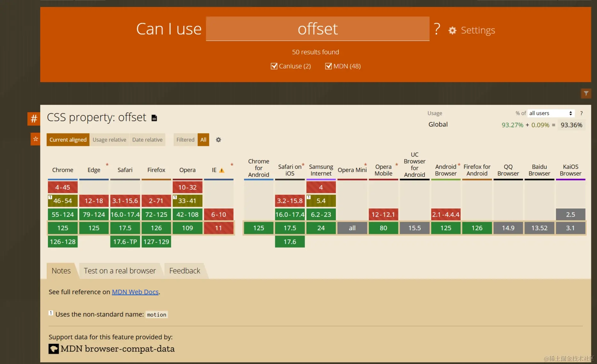Open the Test on a real browser tab
The image size is (597, 364).
click(x=120, y=271)
